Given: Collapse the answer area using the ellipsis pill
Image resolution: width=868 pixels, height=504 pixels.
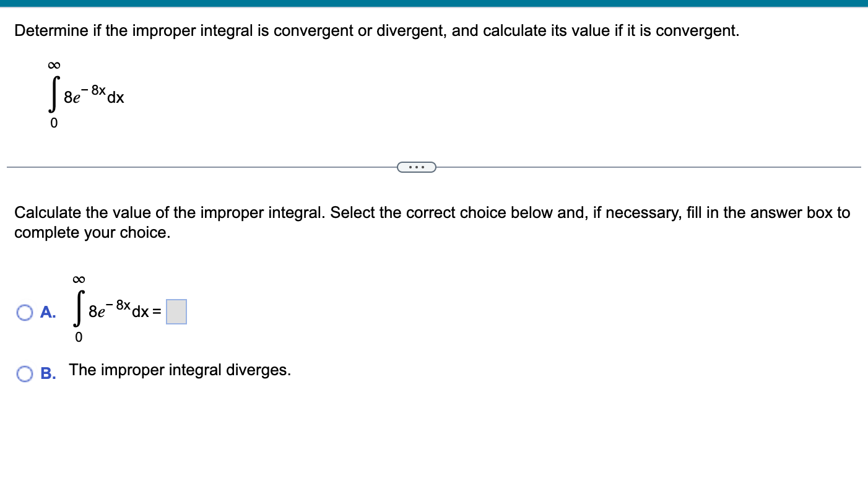Looking at the screenshot, I should pos(417,167).
